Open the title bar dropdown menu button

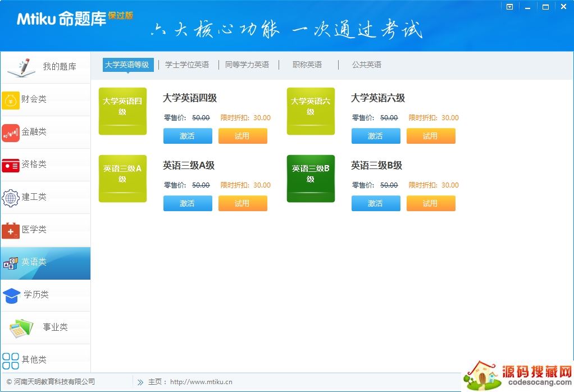pyautogui.click(x=509, y=7)
